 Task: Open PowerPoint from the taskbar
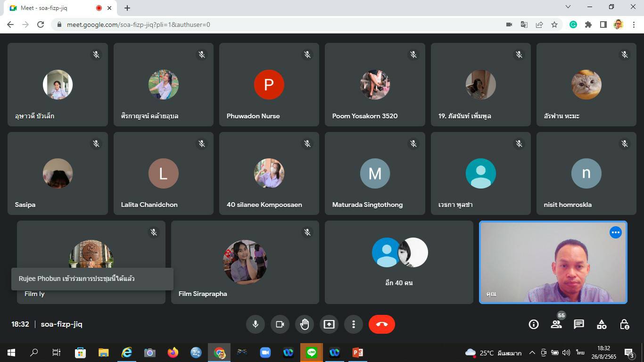(x=357, y=353)
